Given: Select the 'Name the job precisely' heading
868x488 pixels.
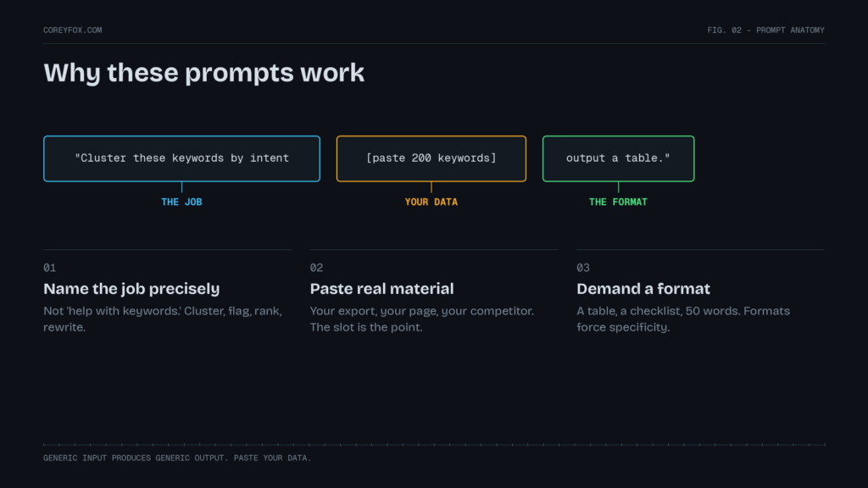Looking at the screenshot, I should click(131, 289).
